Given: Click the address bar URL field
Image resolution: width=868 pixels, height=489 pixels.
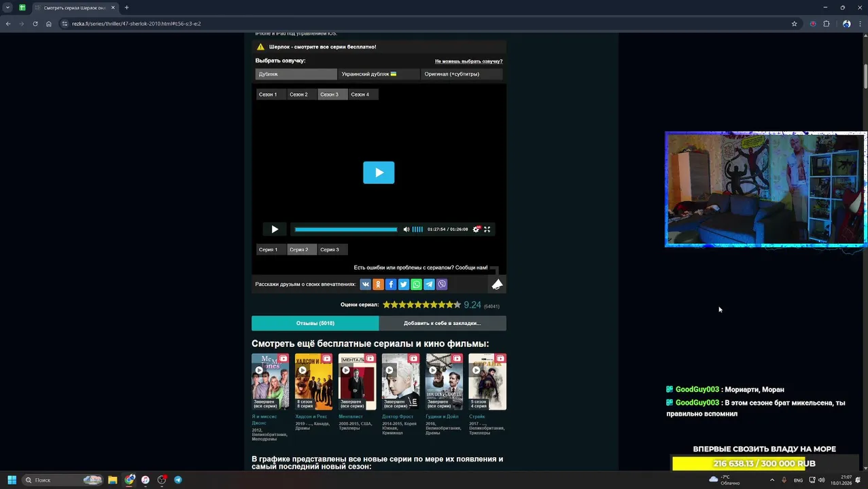Looking at the screenshot, I should click(428, 24).
